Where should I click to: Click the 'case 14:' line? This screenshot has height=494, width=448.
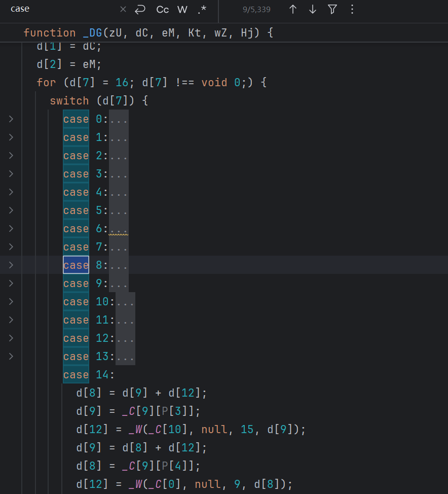[x=89, y=375]
